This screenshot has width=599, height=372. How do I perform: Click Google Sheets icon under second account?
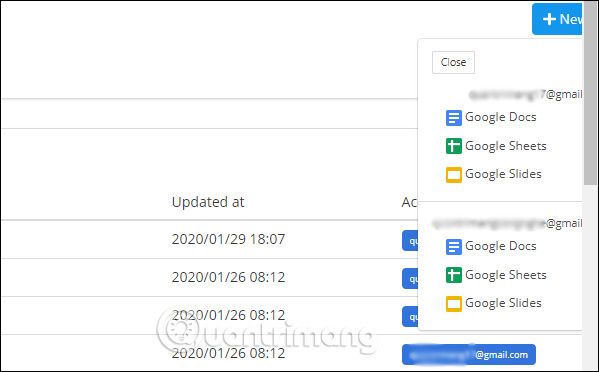(453, 275)
